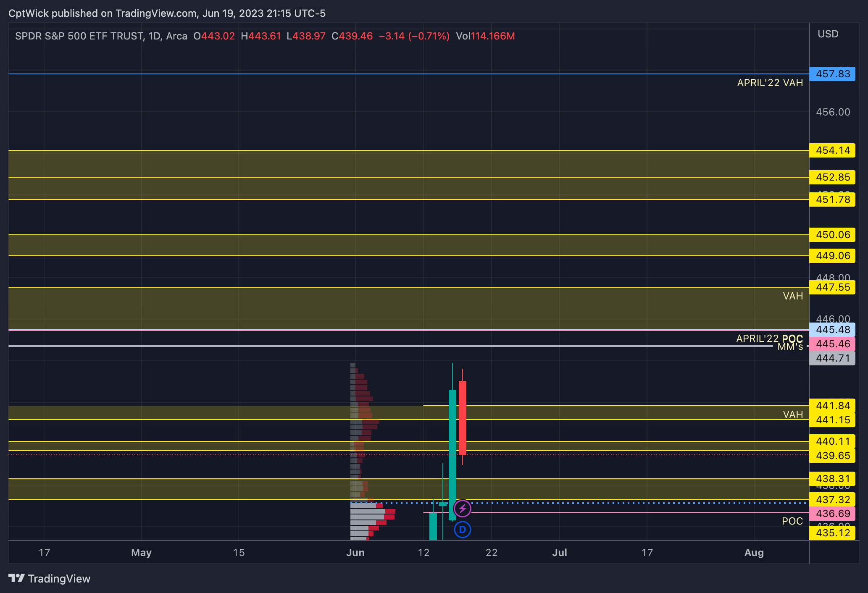This screenshot has height=593, width=868.
Task: Click the Jun label on time axis
Action: point(355,552)
